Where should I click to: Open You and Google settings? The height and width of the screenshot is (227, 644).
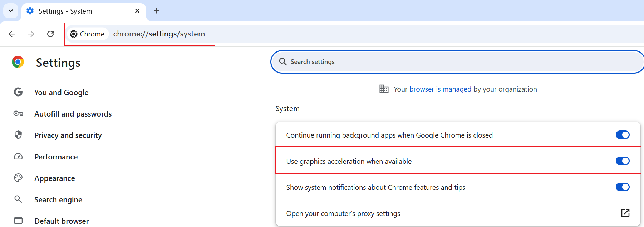click(61, 93)
